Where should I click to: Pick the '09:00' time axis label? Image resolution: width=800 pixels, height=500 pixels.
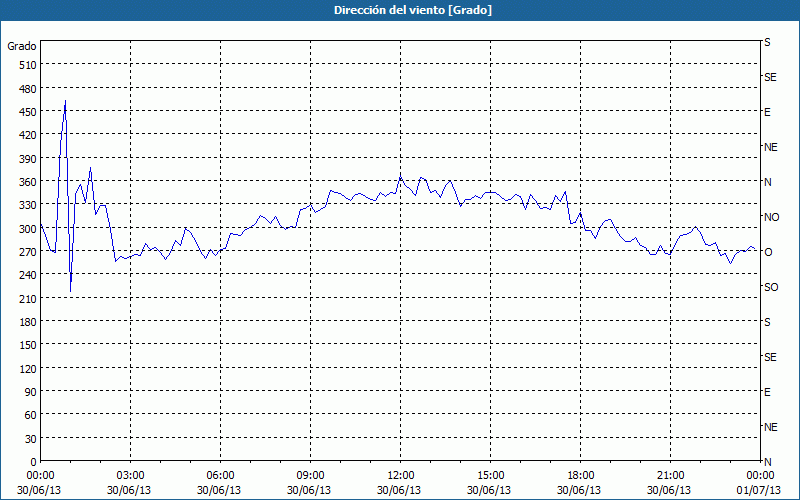[310, 476]
